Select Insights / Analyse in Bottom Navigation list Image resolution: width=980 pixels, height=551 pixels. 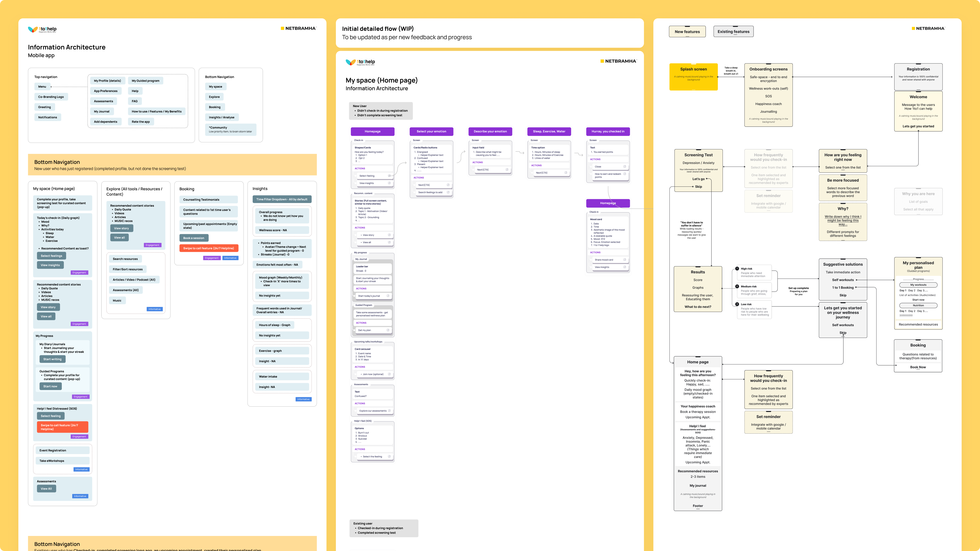(222, 118)
